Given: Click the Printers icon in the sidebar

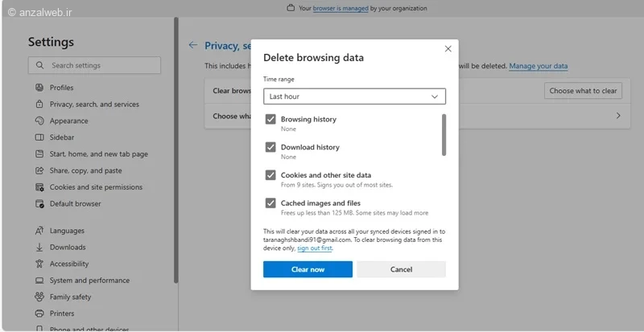Looking at the screenshot, I should point(39,314).
